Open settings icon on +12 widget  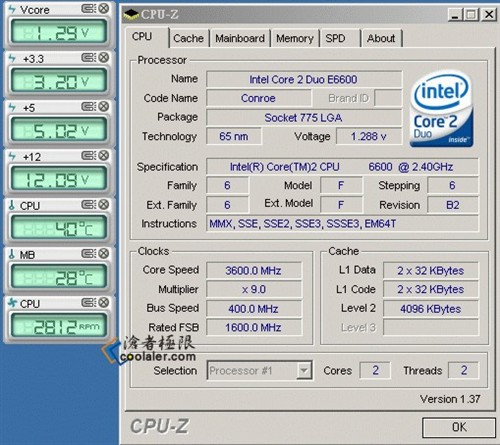point(88,156)
